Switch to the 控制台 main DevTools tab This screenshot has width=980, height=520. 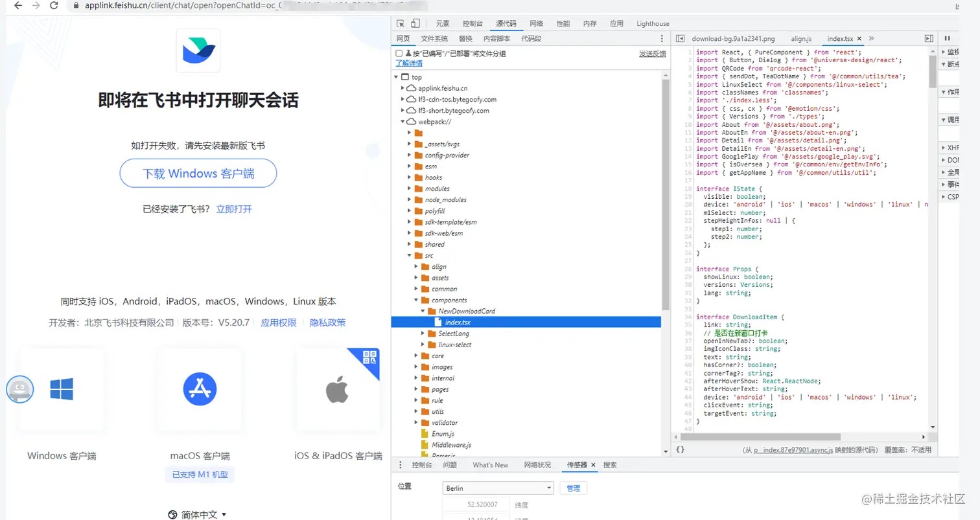pyautogui.click(x=473, y=24)
